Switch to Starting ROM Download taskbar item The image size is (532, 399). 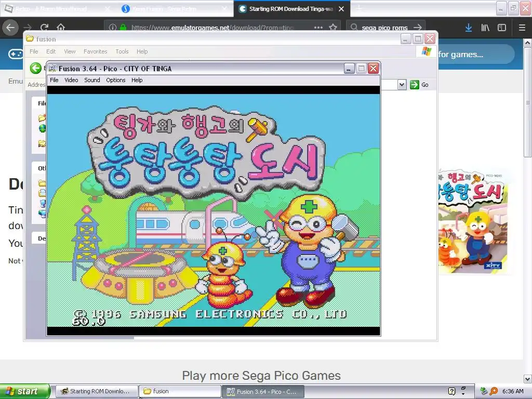[x=97, y=391]
